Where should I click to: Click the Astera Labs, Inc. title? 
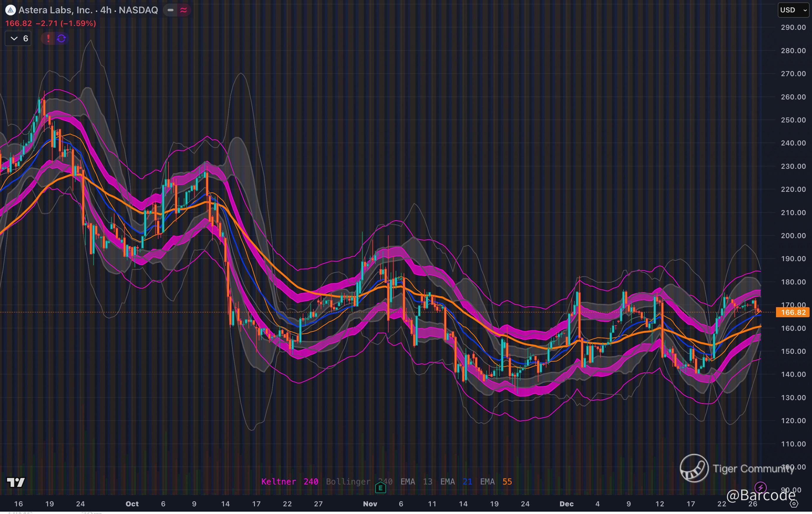tap(56, 10)
